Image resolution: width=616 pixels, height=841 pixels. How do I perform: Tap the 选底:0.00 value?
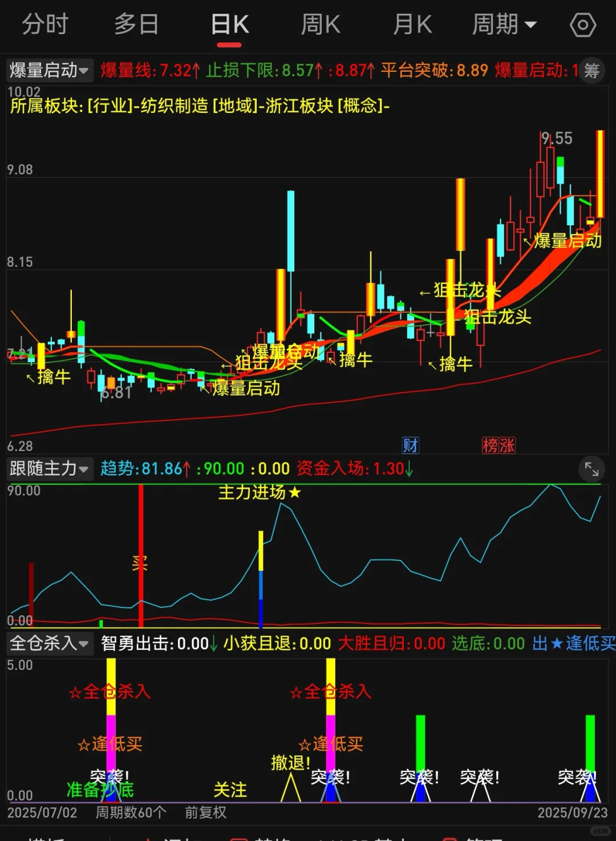tap(488, 644)
